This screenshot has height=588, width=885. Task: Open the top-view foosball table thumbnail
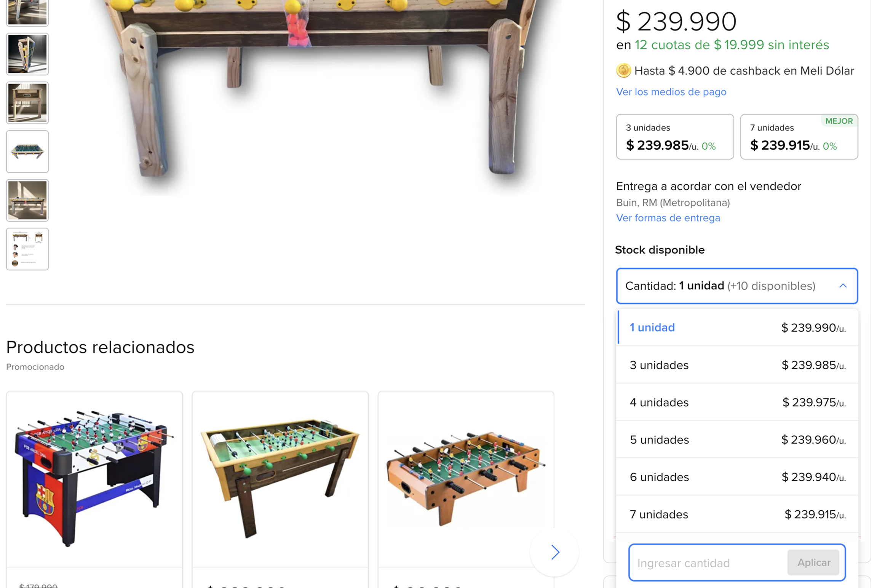pos(27,151)
